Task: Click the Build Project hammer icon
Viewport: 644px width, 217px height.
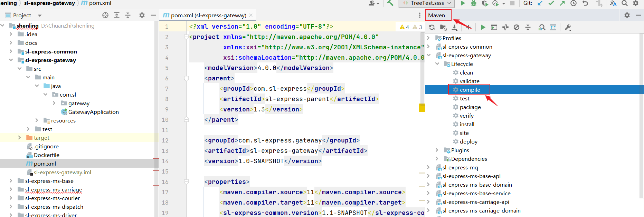Action: (x=390, y=3)
